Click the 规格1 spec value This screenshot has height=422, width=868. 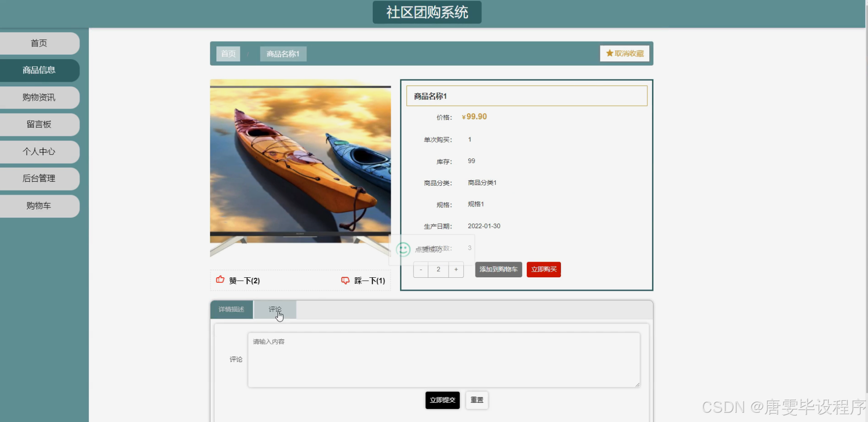coord(476,204)
